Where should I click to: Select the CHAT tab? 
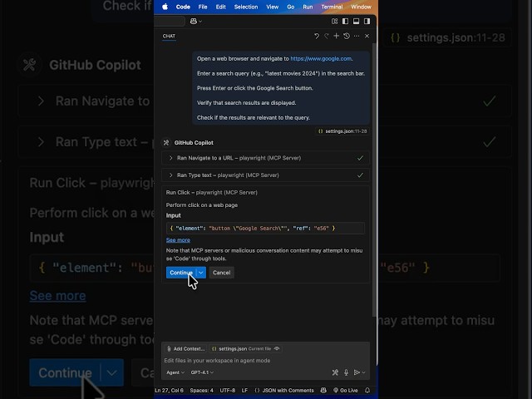pyautogui.click(x=169, y=36)
